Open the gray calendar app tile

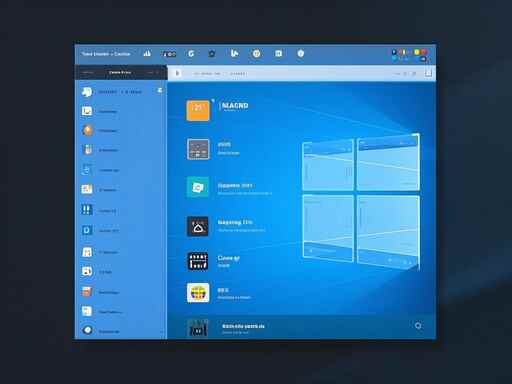click(198, 149)
